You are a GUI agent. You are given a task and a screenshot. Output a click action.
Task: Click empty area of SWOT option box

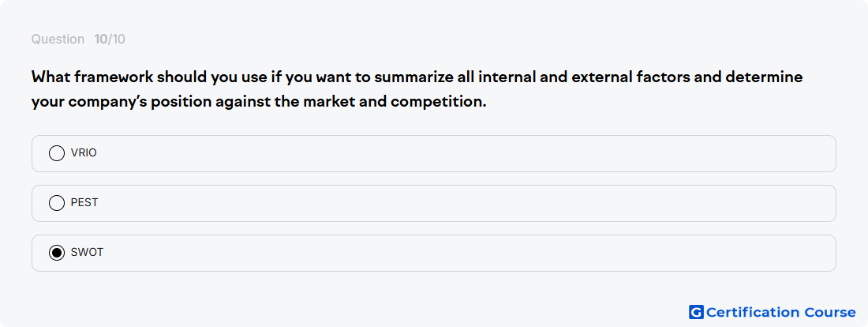click(465, 254)
